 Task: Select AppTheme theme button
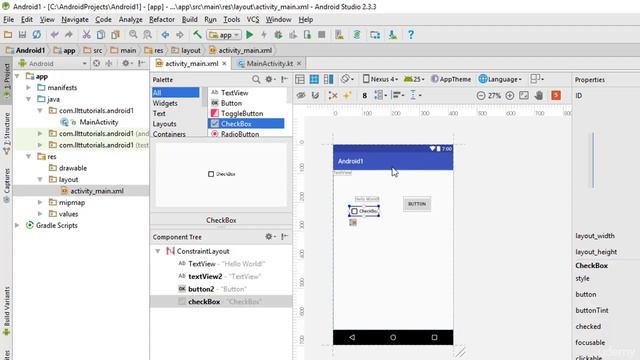click(451, 79)
